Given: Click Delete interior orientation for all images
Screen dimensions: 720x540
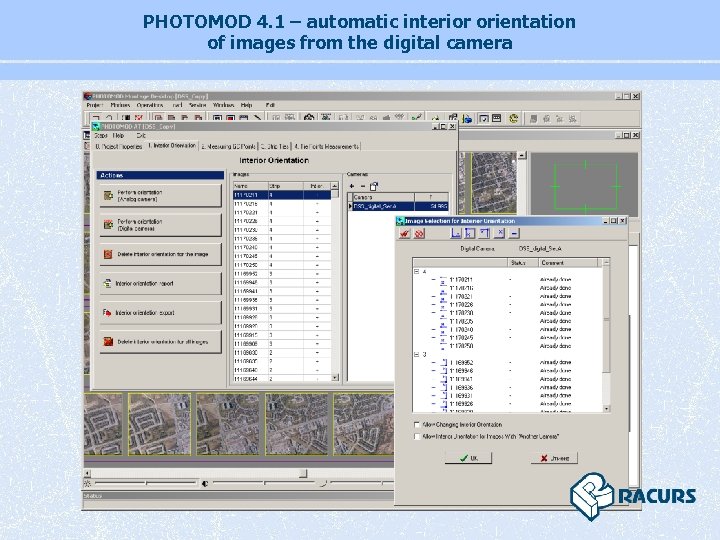Looking at the screenshot, I should click(x=160, y=341).
